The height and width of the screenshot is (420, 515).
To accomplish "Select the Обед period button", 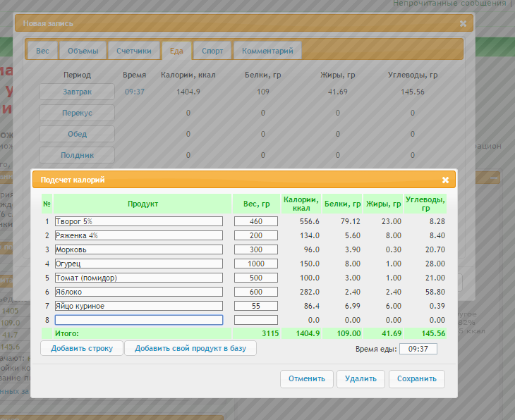I will coord(77,134).
